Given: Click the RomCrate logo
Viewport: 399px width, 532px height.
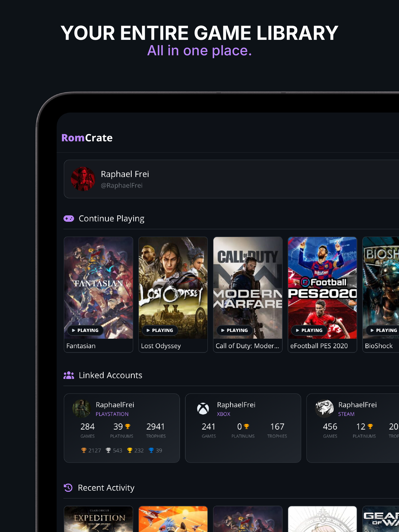Looking at the screenshot, I should click(87, 138).
